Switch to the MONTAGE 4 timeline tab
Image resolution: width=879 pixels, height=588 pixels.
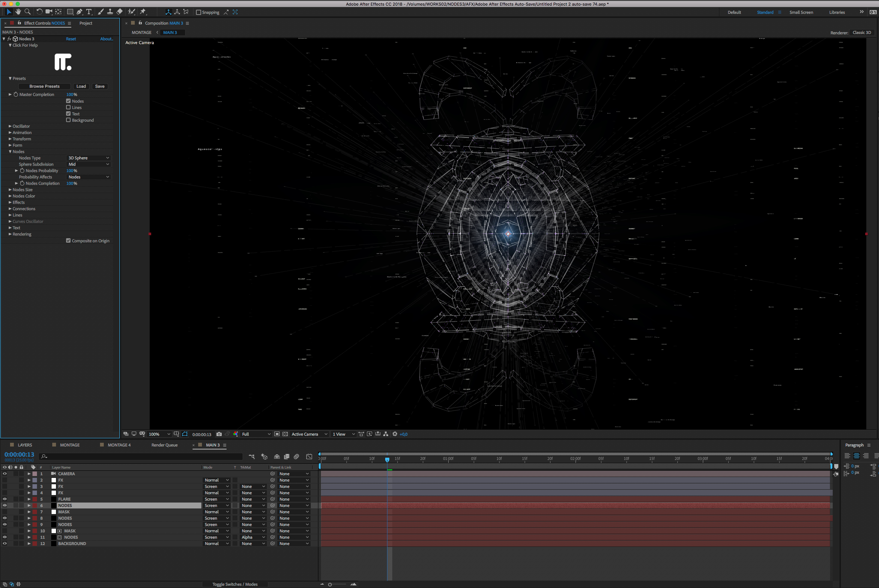119,445
